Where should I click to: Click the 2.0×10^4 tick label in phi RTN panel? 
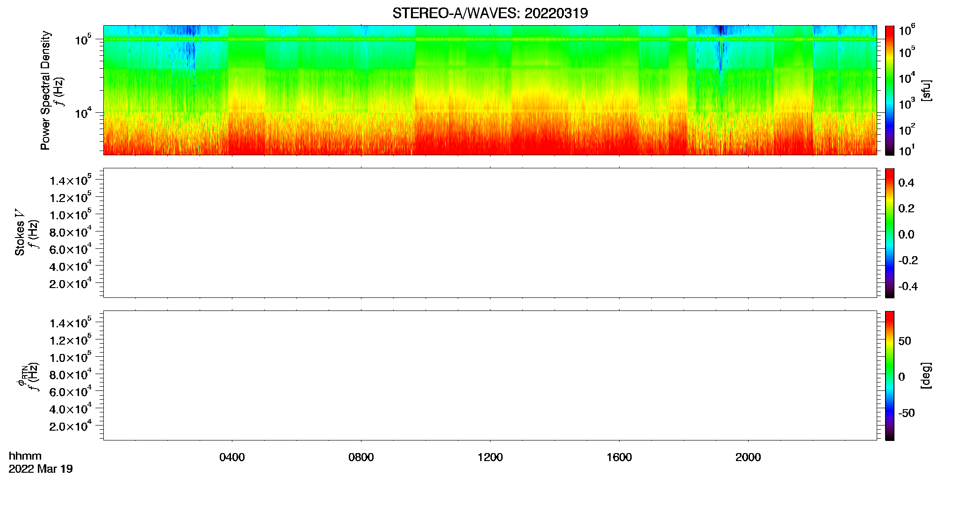tap(71, 426)
